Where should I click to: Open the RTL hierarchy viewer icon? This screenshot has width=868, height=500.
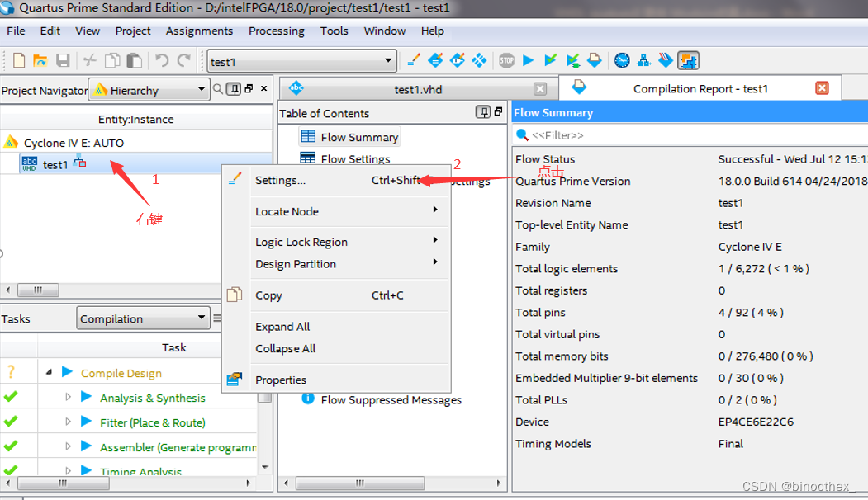click(643, 59)
